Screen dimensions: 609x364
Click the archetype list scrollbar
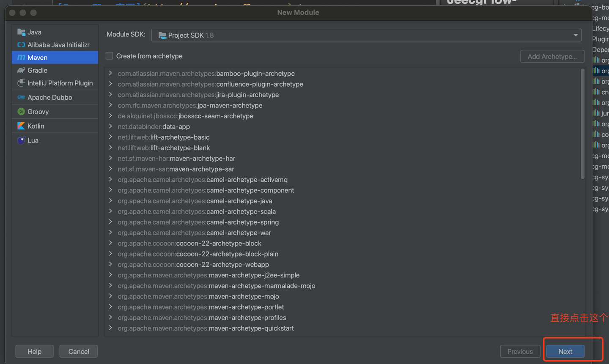[x=582, y=124]
